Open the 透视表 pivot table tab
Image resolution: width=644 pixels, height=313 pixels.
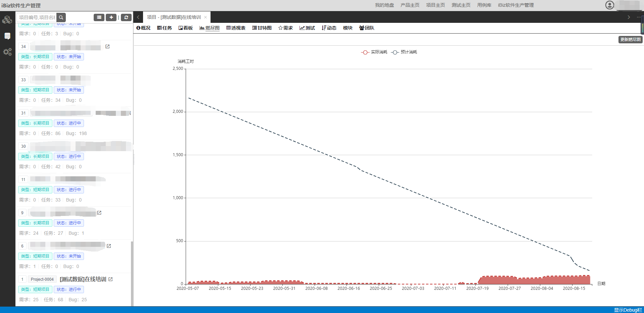[x=236, y=28]
